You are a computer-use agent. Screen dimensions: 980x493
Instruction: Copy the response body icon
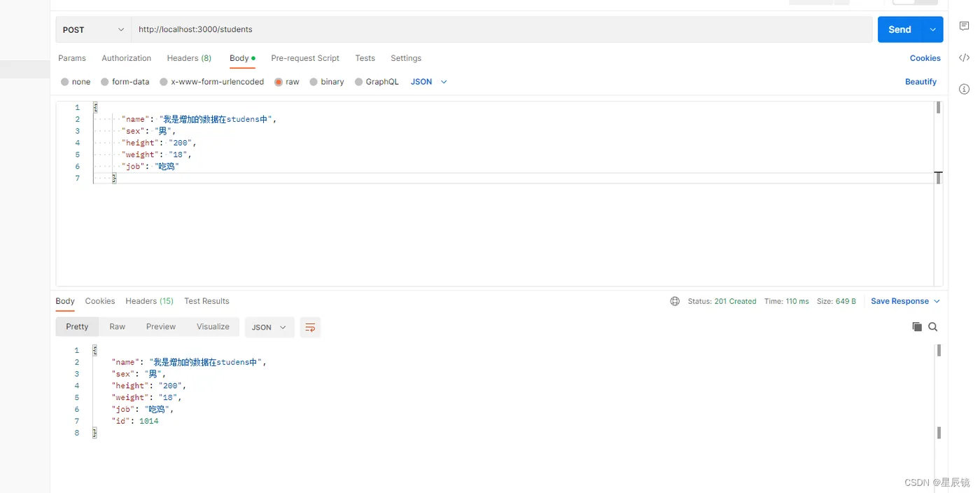click(x=917, y=326)
